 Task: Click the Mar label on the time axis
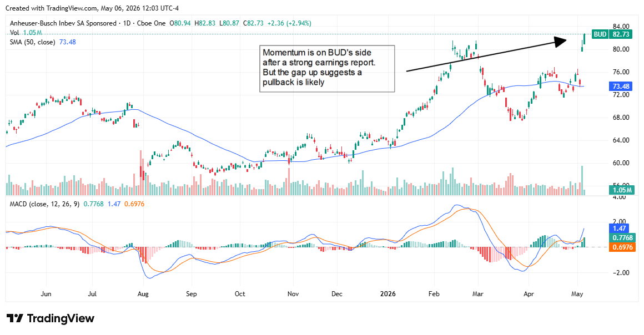[x=477, y=294]
